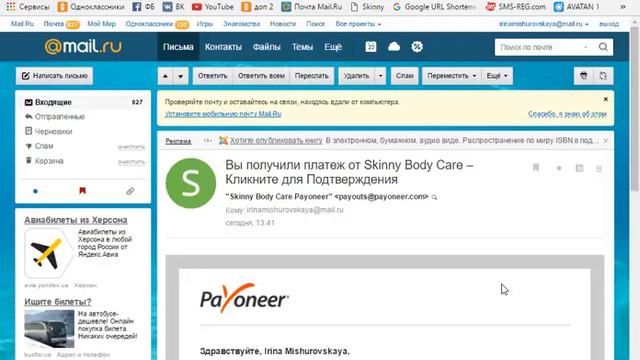The image size is (640, 360).
Task: Open the Одноклассники bookmark
Action: coord(91,7)
